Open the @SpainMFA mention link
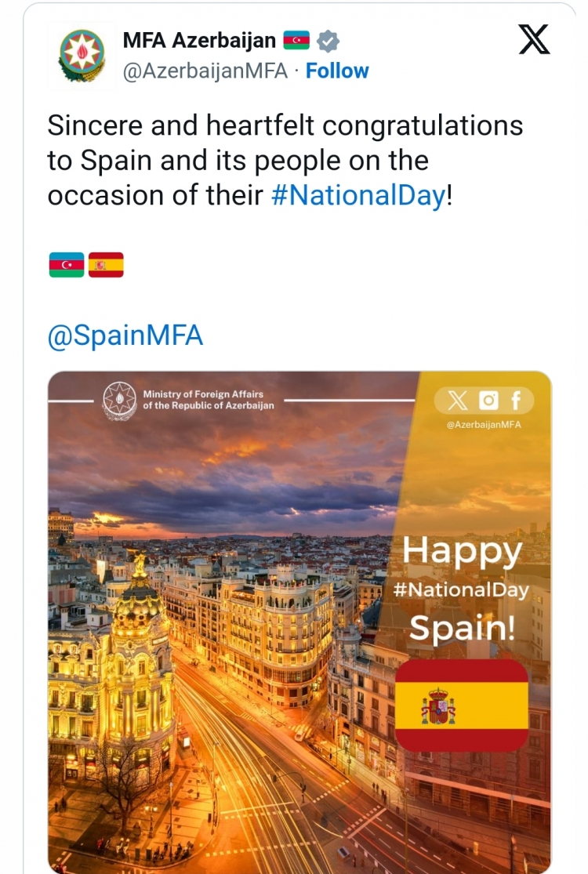 click(125, 335)
